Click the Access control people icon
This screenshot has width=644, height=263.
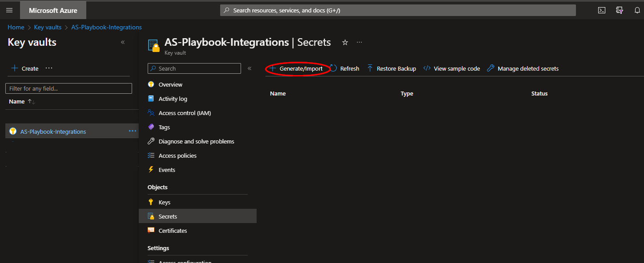pos(151,113)
